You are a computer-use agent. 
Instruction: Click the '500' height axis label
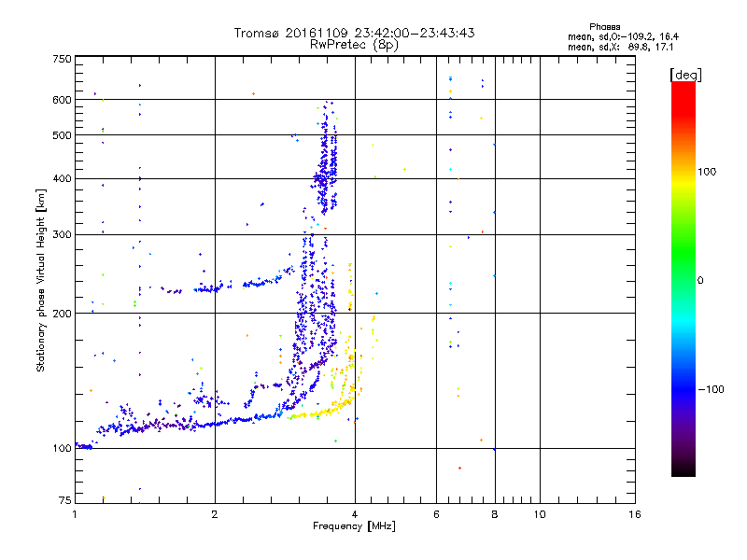pyautogui.click(x=62, y=135)
